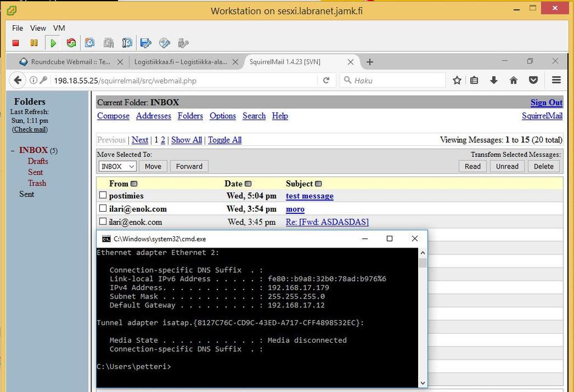Open the Folders link in the top navigation
This screenshot has height=392, width=574.
191,116
